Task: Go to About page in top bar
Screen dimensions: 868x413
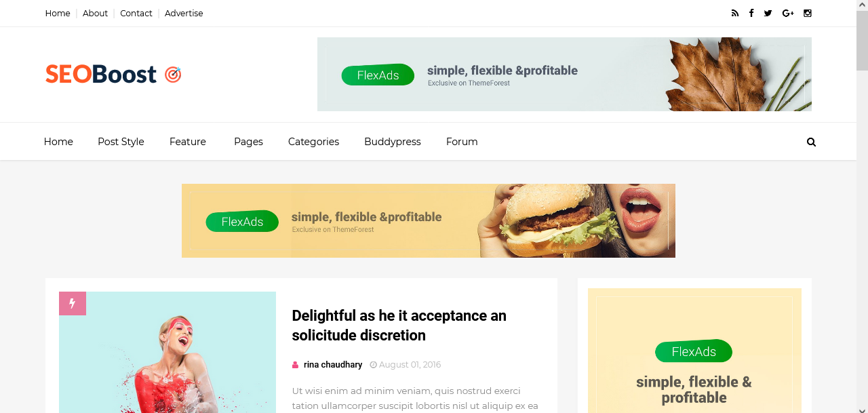Action: [95, 13]
